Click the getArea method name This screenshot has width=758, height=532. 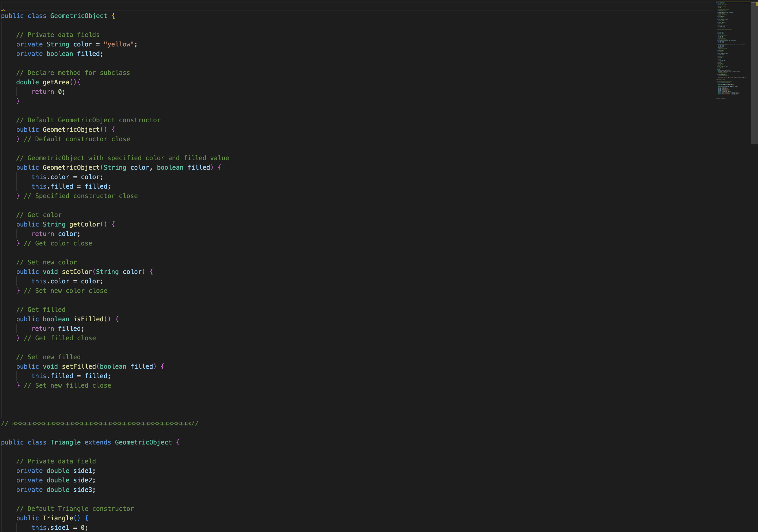(x=56, y=82)
